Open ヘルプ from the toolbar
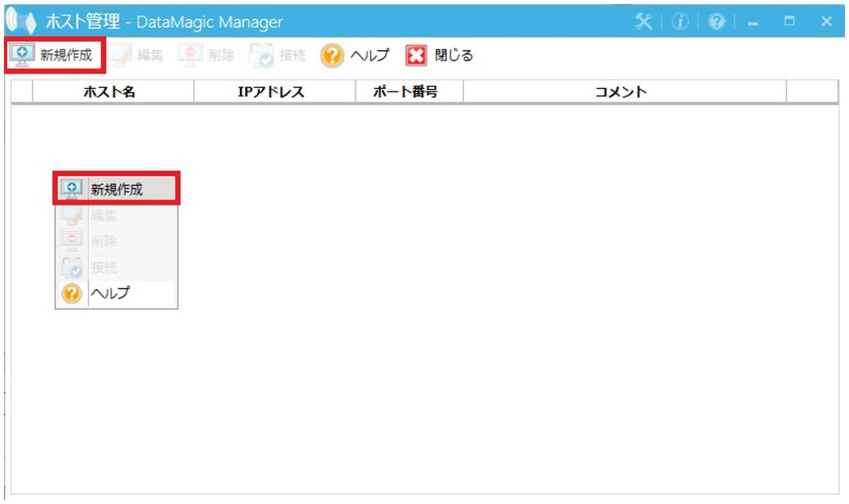Viewport: 849px width, 504px height. (x=354, y=55)
